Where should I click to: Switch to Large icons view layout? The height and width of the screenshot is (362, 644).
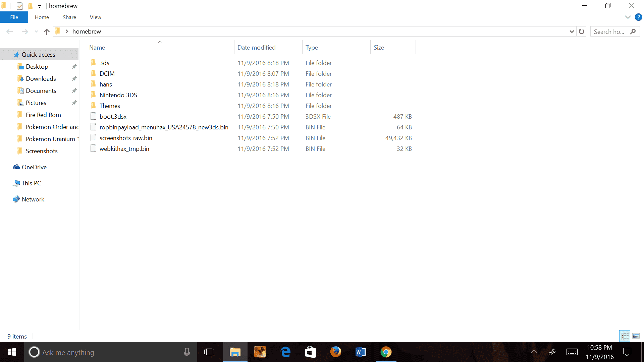tap(636, 336)
